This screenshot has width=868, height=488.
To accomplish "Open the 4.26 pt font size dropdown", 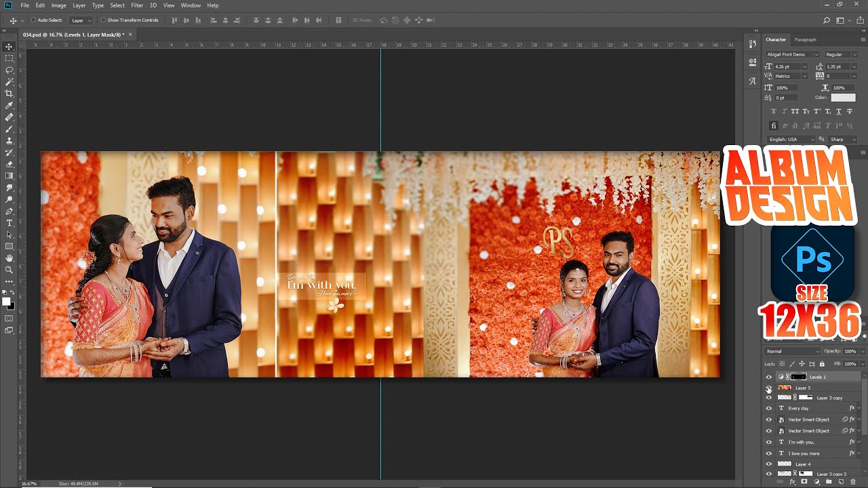I will tap(804, 66).
